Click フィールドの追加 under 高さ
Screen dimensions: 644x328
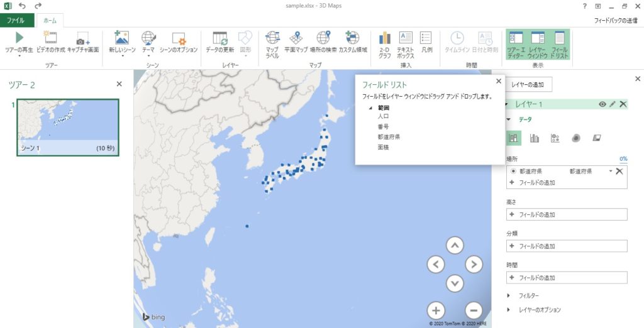(x=567, y=215)
